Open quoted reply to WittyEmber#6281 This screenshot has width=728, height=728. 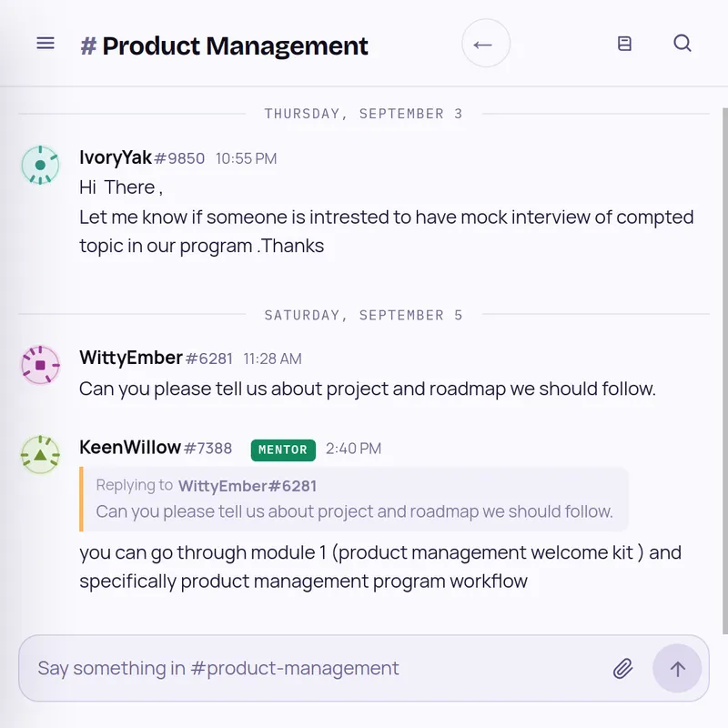coord(354,499)
